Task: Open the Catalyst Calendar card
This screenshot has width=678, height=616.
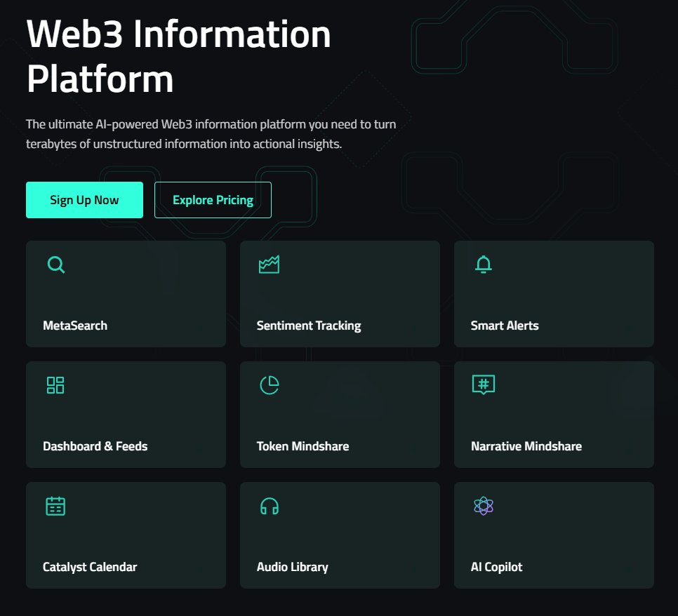Action: 126,535
